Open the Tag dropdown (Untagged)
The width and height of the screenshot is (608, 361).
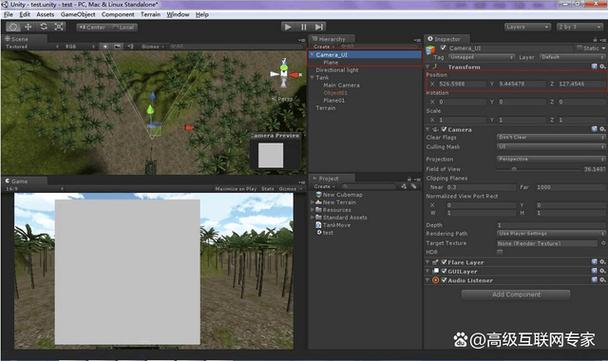(481, 57)
